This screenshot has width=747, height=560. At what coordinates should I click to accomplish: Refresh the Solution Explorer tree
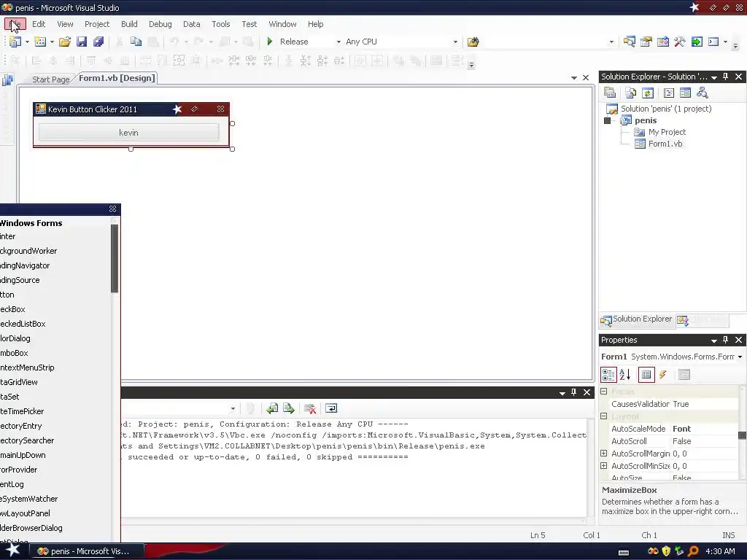[x=648, y=93]
